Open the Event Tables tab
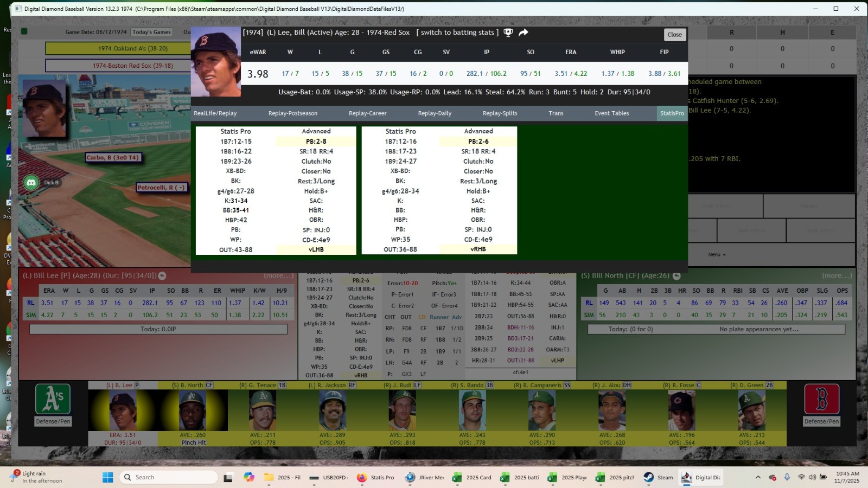 [x=612, y=113]
